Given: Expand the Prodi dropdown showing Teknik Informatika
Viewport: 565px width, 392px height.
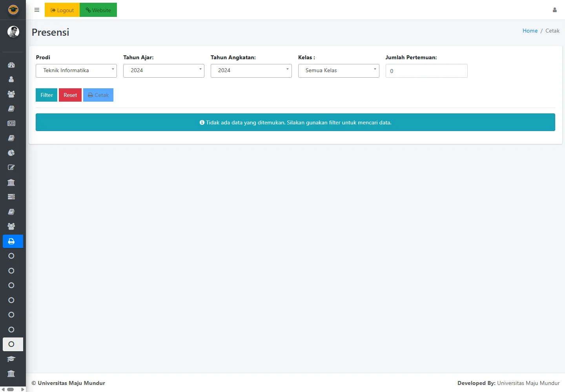Looking at the screenshot, I should [76, 71].
